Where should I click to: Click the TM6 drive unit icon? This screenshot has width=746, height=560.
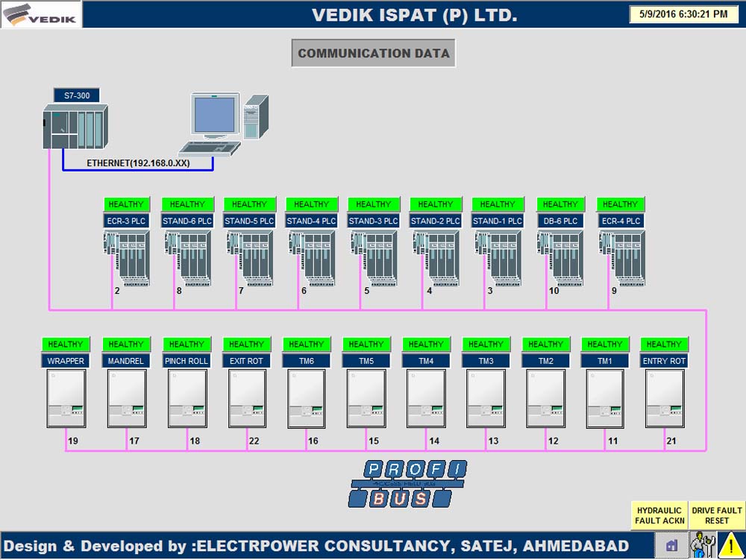(307, 399)
